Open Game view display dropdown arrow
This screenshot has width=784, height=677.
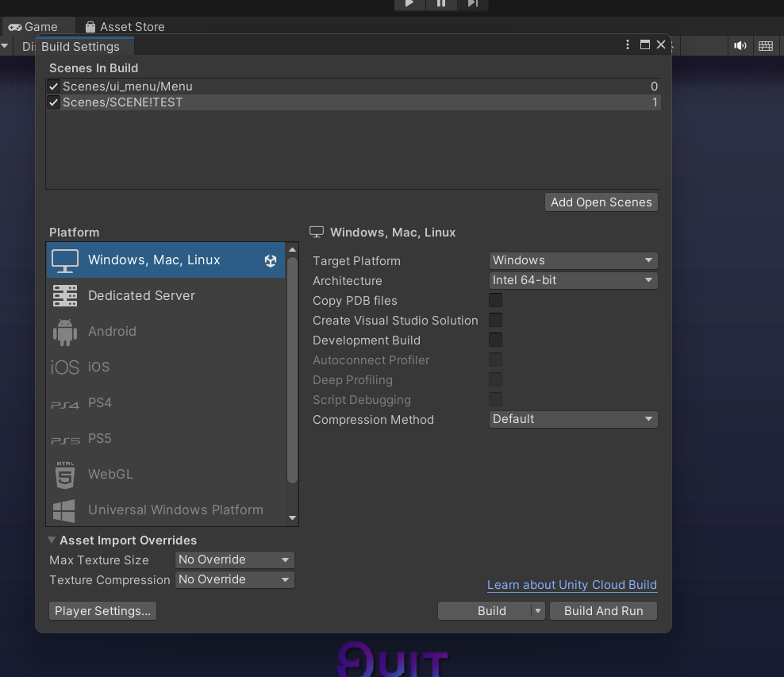coord(5,46)
